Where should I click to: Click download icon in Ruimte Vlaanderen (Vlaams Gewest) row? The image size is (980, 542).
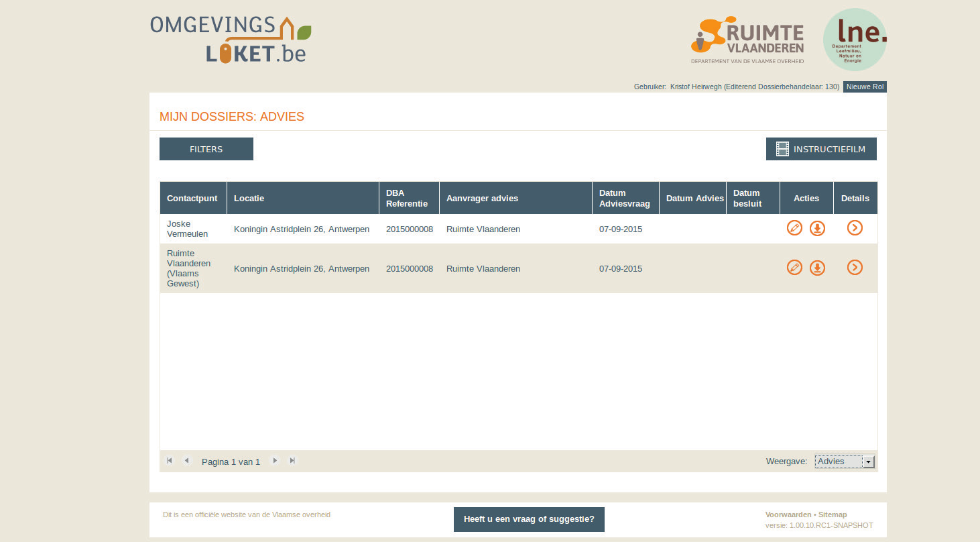coord(817,268)
